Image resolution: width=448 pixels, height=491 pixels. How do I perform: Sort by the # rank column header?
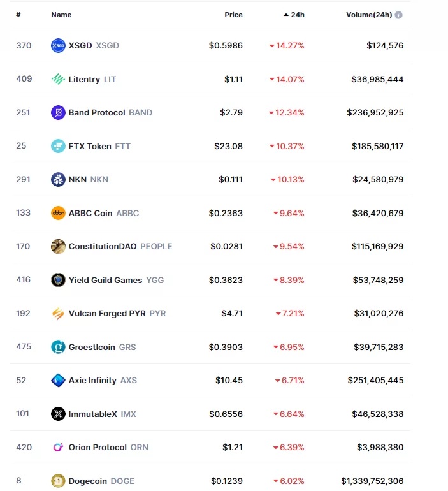18,15
